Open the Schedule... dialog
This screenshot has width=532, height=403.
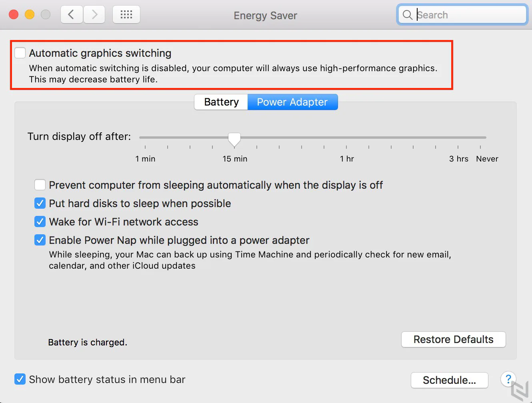click(450, 380)
